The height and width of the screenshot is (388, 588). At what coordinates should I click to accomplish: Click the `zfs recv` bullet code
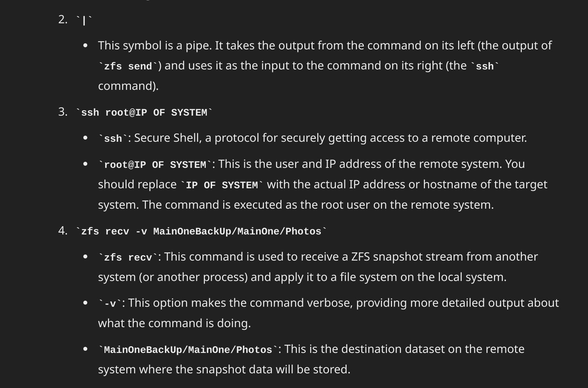[128, 257]
